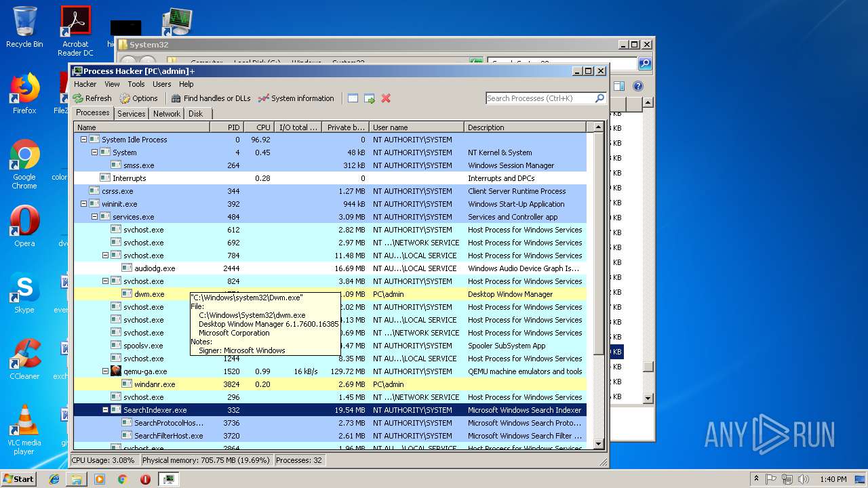
Task: Open the Help menu
Action: (x=186, y=84)
